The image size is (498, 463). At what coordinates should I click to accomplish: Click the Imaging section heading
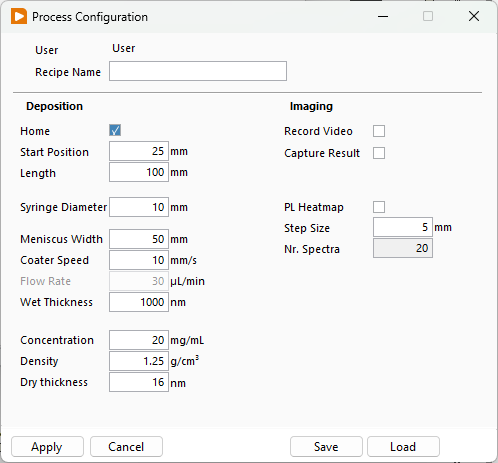click(x=311, y=106)
